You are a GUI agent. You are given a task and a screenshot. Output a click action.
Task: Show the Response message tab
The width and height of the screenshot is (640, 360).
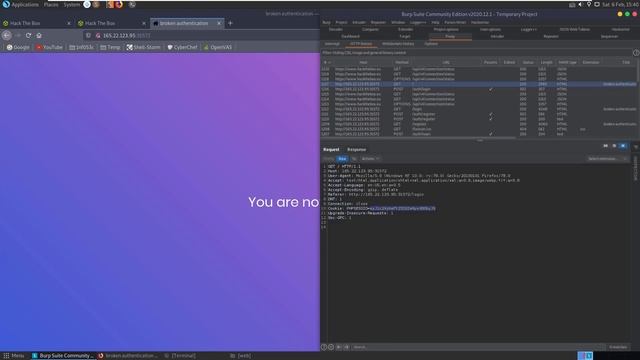(356, 149)
